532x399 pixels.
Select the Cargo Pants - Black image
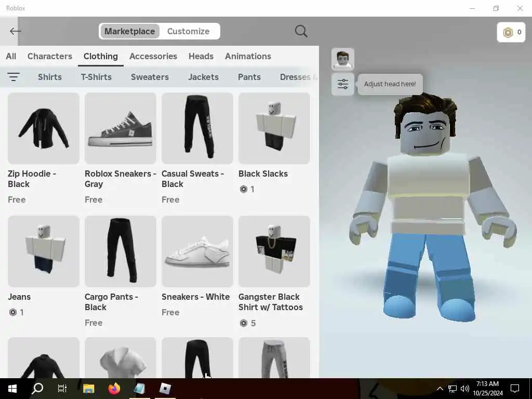tap(121, 251)
